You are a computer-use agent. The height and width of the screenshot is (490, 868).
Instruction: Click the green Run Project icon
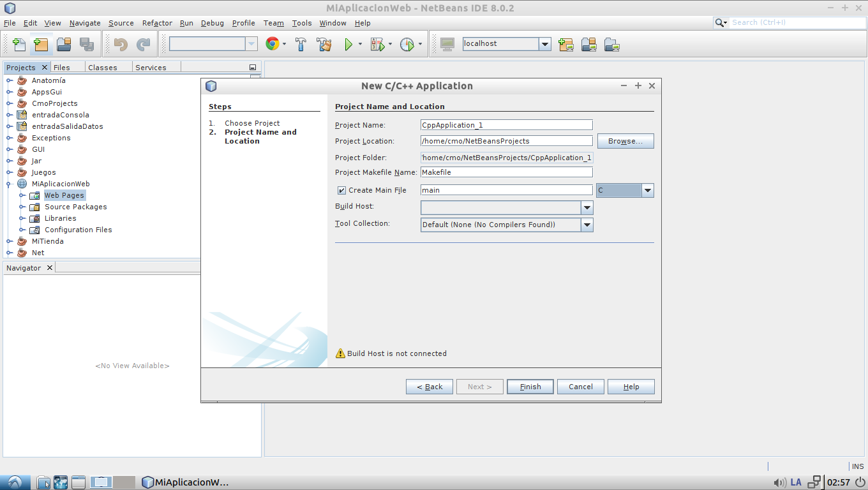[348, 44]
